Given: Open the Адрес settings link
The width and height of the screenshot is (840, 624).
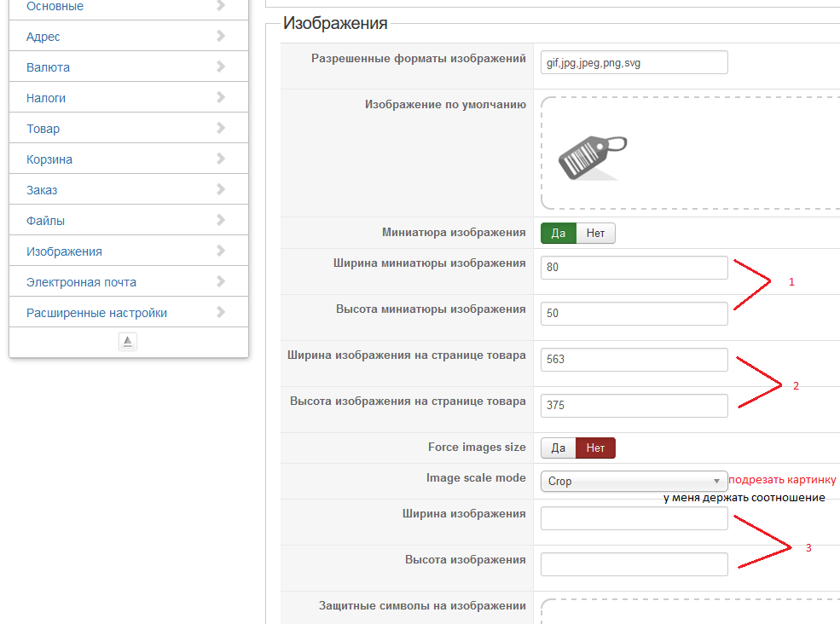Looking at the screenshot, I should click(x=43, y=37).
